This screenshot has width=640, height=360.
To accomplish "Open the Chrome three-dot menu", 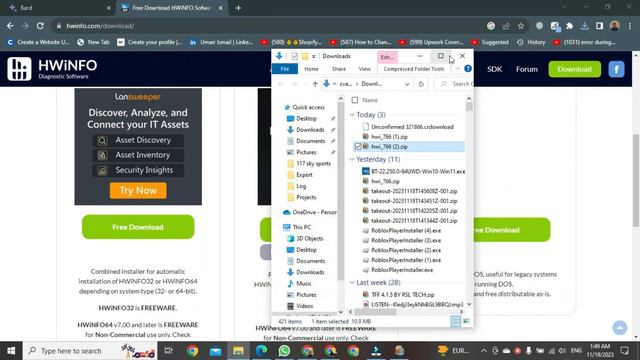I will [x=630, y=26].
